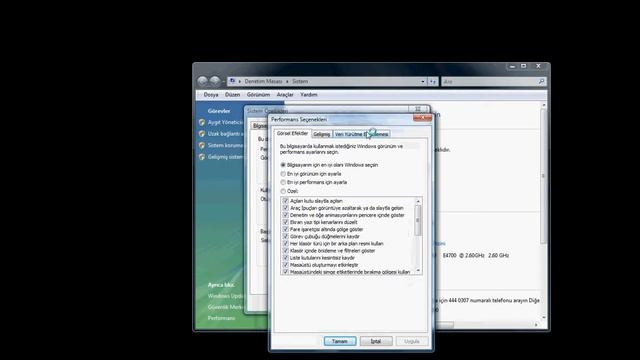This screenshot has height=360, width=640.
Task: Toggle 'Görev çubuğu düğmelerini kaydır' checkbox
Action: [286, 236]
